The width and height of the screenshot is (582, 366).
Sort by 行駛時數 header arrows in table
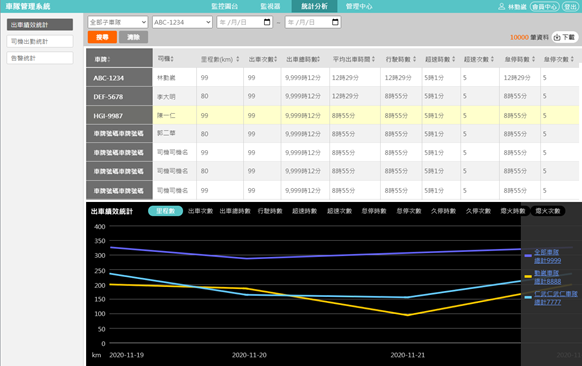414,59
